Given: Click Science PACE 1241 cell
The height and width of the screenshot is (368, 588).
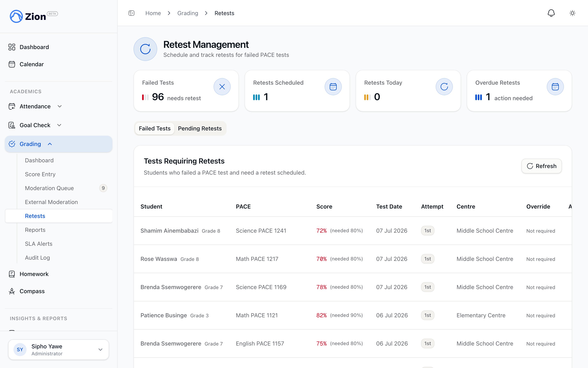Looking at the screenshot, I should (261, 230).
